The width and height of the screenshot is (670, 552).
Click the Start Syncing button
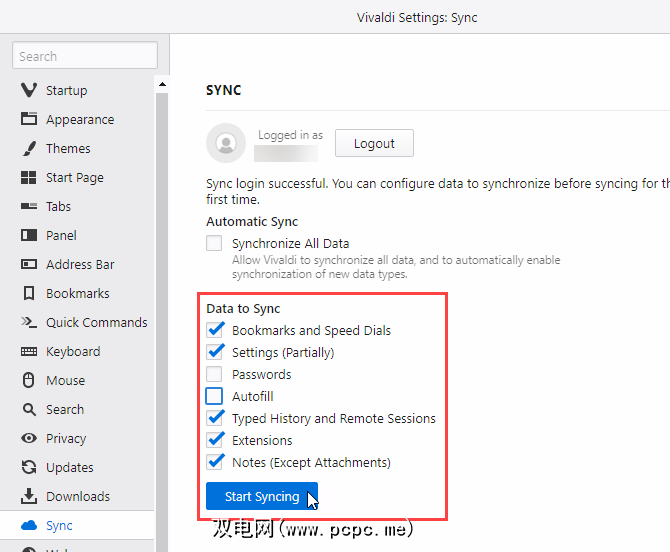pos(262,496)
